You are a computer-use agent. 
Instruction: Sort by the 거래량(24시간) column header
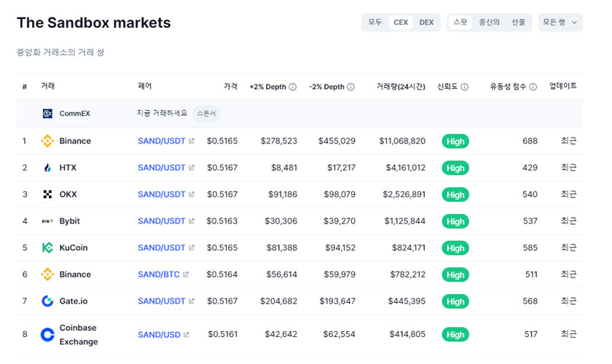[401, 87]
